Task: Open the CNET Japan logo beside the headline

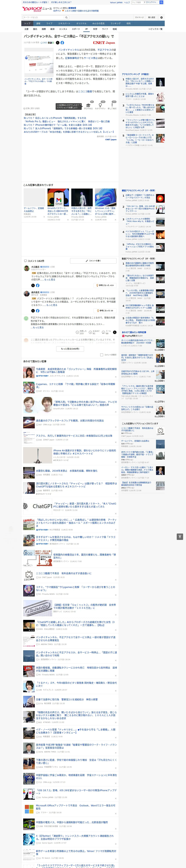Action: [x=104, y=43]
